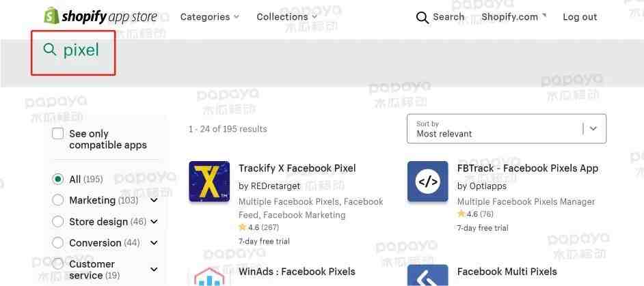This screenshot has height=286, width=644.
Task: Select the Store design radio button
Action: (x=58, y=222)
